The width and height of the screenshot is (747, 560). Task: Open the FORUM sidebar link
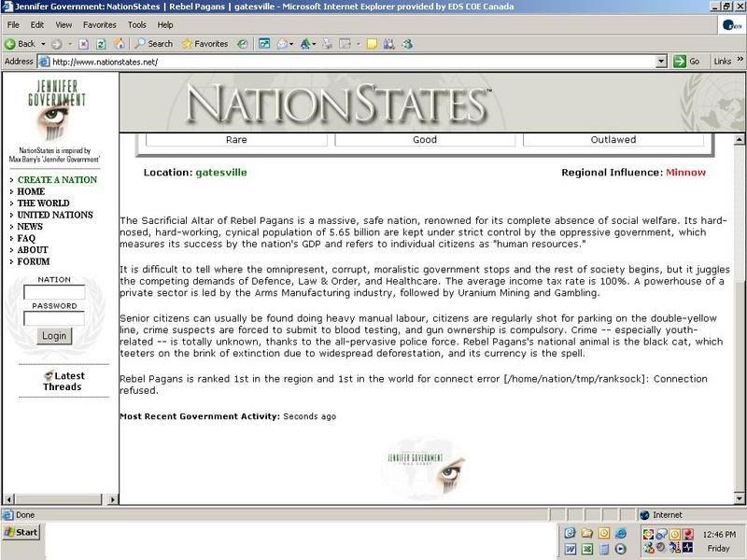coord(34,261)
